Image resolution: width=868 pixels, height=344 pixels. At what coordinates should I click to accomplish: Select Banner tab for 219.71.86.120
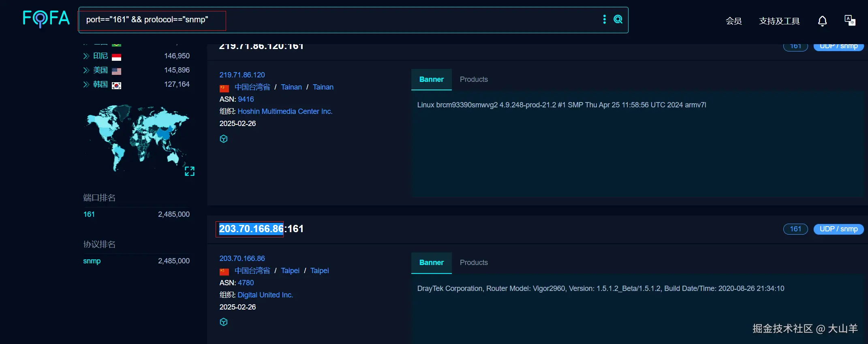[x=432, y=79]
